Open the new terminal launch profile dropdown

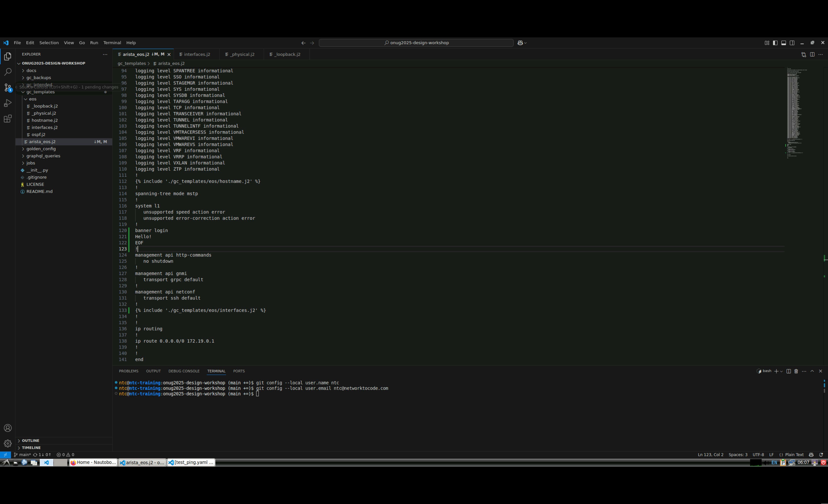[781, 371]
